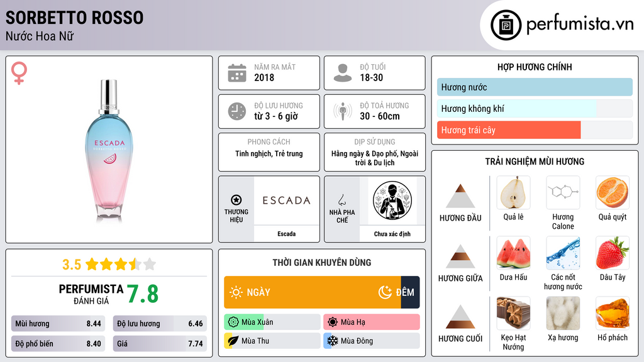Click the leaf icon for Mùa Thu

pos(233,341)
